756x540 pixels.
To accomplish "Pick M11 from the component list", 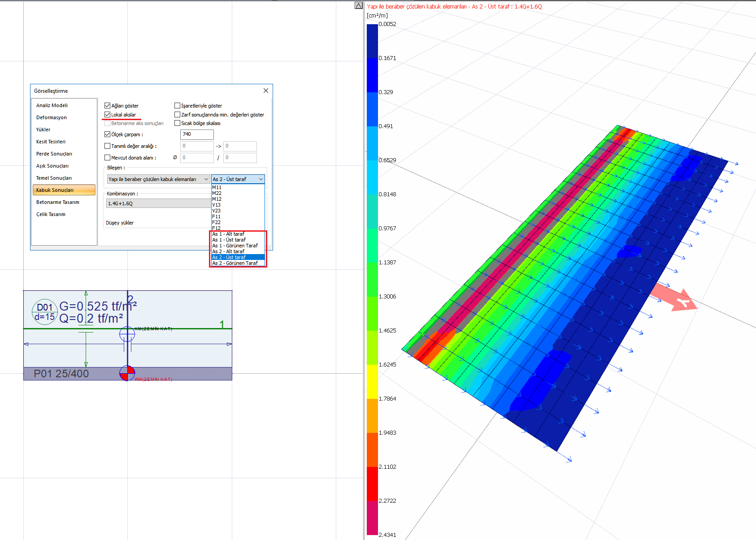I will 217,187.
